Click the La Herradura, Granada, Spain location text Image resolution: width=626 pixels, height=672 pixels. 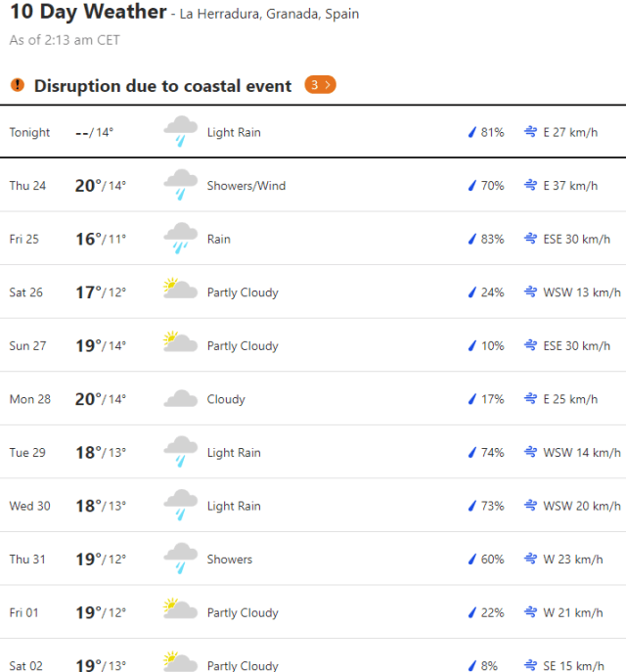270,15
